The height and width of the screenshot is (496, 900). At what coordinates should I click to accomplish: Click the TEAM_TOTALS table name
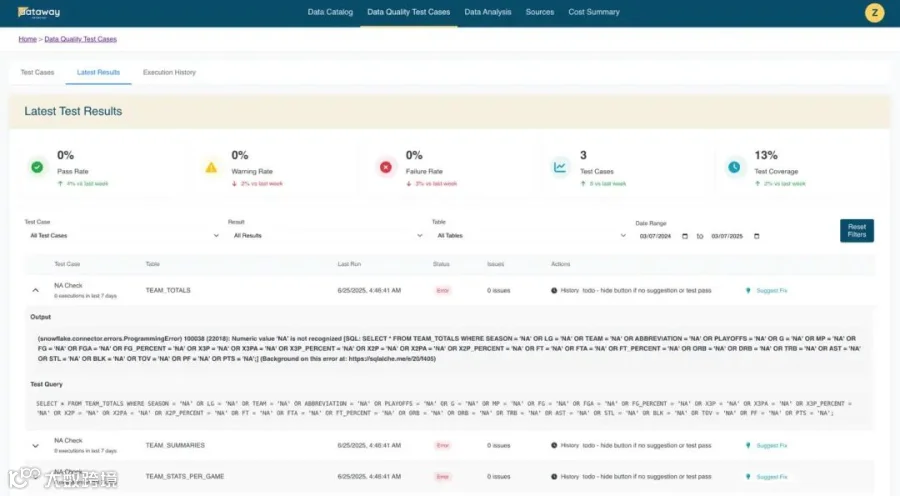tap(168, 290)
